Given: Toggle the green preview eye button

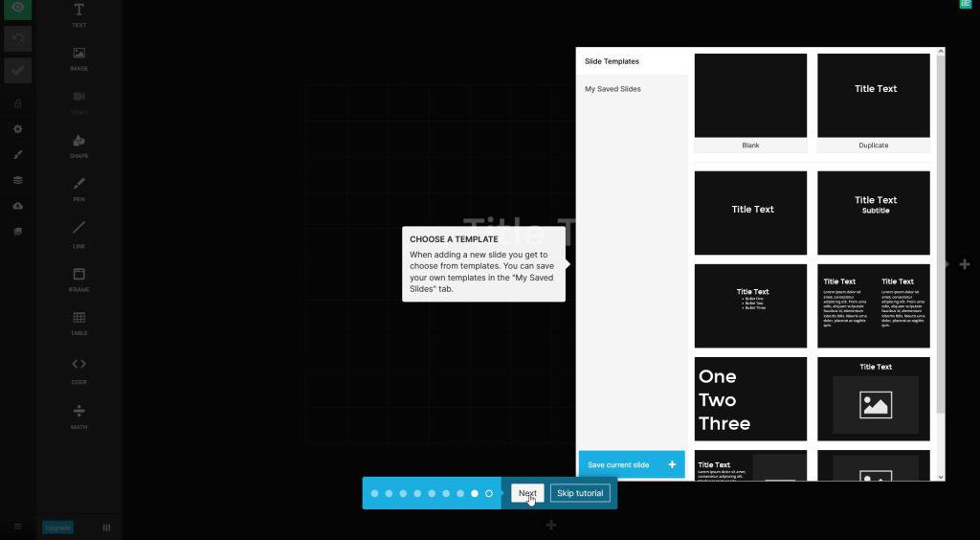Looking at the screenshot, I should (17, 9).
